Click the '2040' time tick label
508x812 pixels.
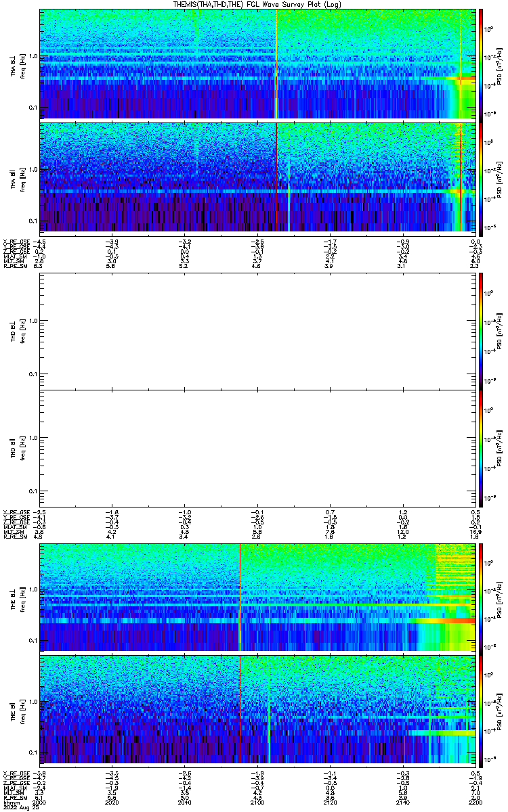tap(184, 802)
